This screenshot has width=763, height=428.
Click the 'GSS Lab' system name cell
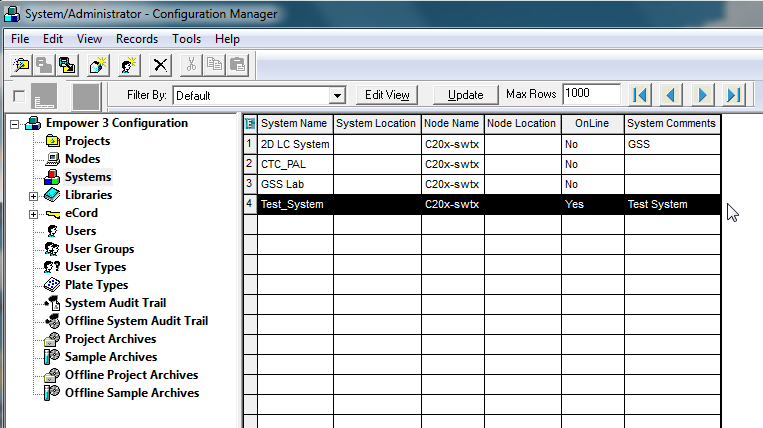click(x=295, y=184)
